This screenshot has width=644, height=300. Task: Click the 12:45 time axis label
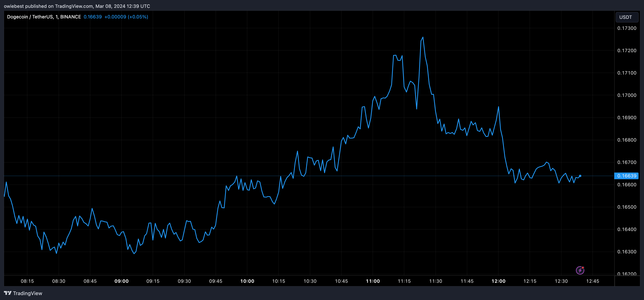(x=592, y=281)
